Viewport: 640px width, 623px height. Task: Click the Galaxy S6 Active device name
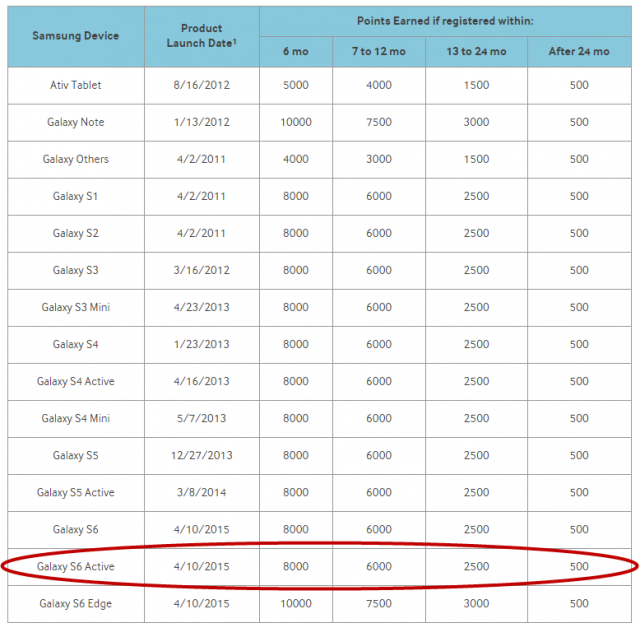pos(76,566)
